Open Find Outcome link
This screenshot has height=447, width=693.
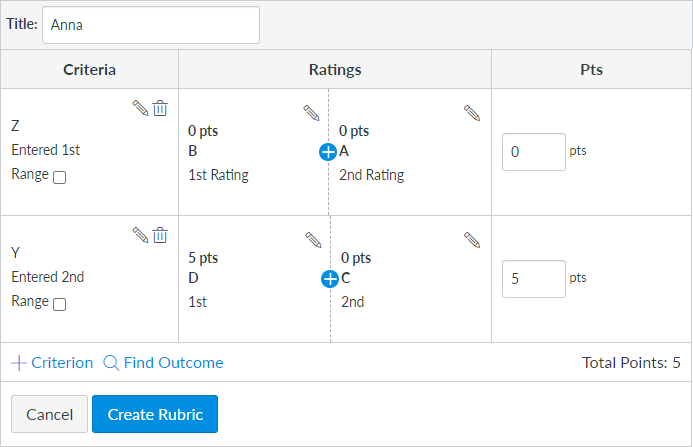click(163, 363)
